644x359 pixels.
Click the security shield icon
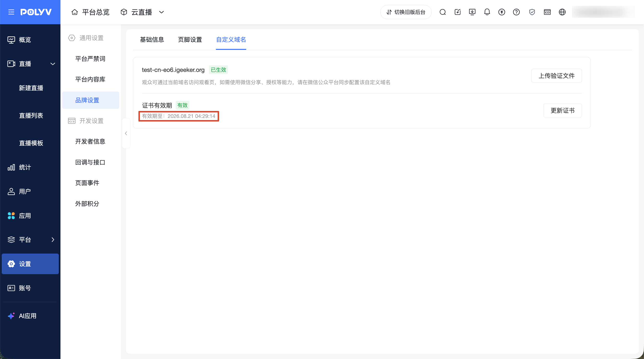[532, 12]
